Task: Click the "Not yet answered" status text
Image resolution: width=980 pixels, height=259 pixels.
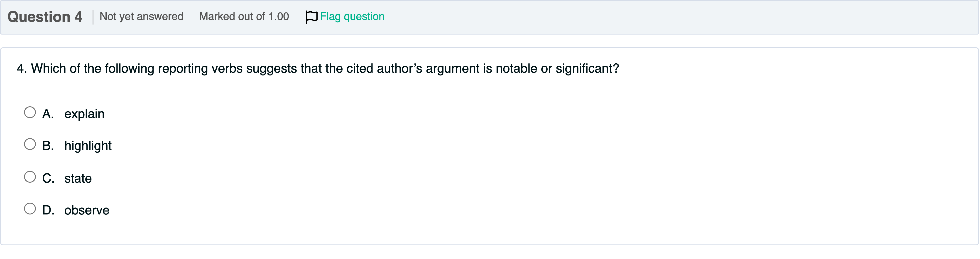Action: 142,17
